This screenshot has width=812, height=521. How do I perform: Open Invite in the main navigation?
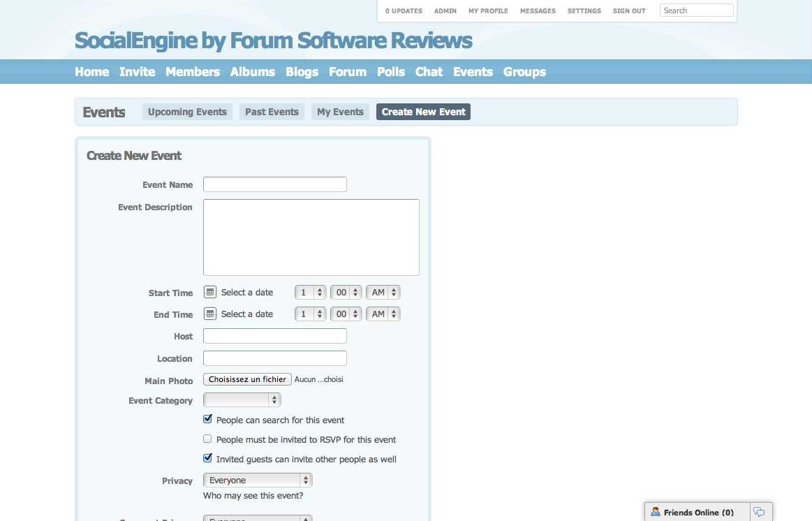point(138,72)
